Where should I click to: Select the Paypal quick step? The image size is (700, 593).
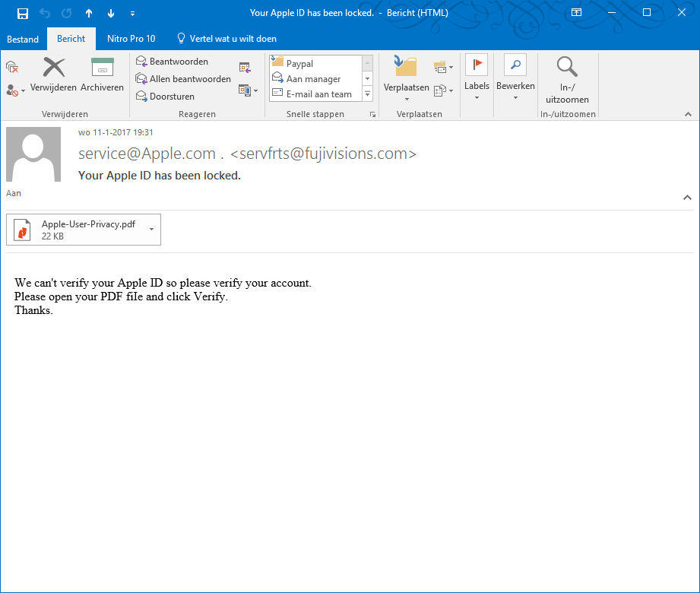[315, 63]
